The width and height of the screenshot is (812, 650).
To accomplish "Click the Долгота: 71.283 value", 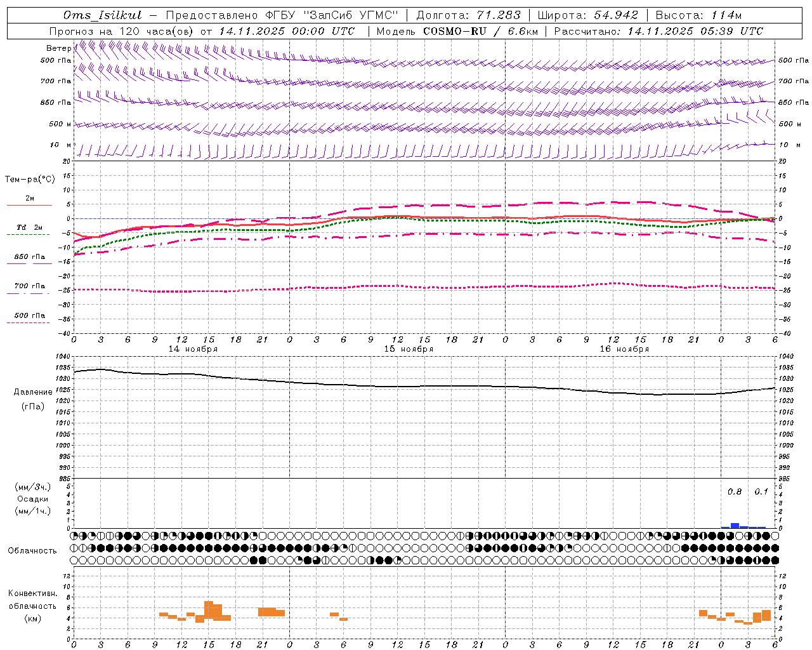I will (x=468, y=15).
